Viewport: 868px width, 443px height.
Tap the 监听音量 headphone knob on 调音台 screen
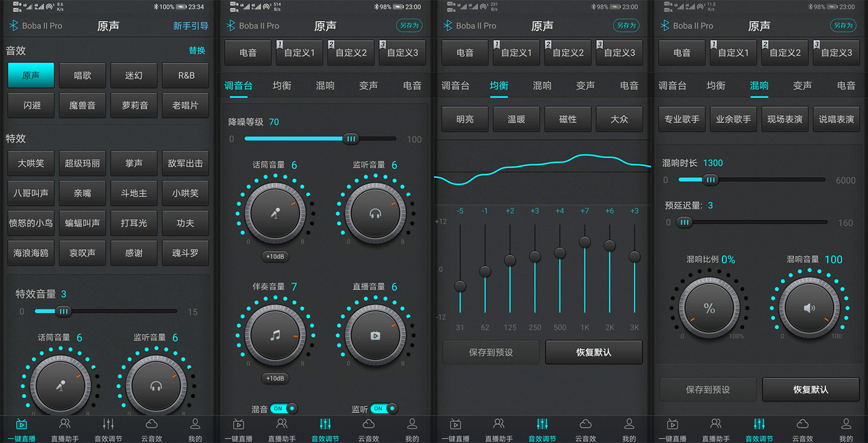[x=375, y=214]
